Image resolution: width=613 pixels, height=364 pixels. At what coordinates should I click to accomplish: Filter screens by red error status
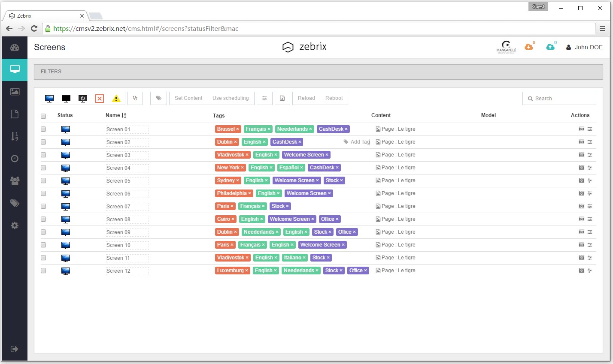[99, 98]
